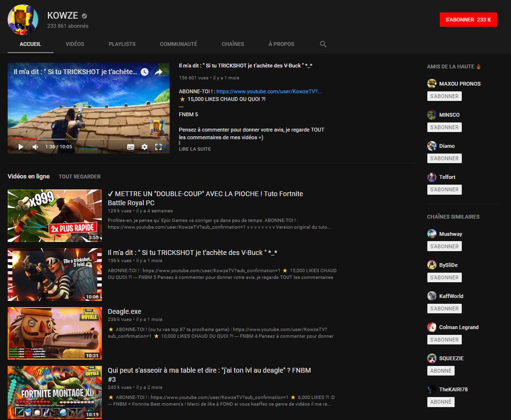Enter fullscreen in the video player
Image resolution: width=511 pixels, height=420 pixels.
(158, 147)
